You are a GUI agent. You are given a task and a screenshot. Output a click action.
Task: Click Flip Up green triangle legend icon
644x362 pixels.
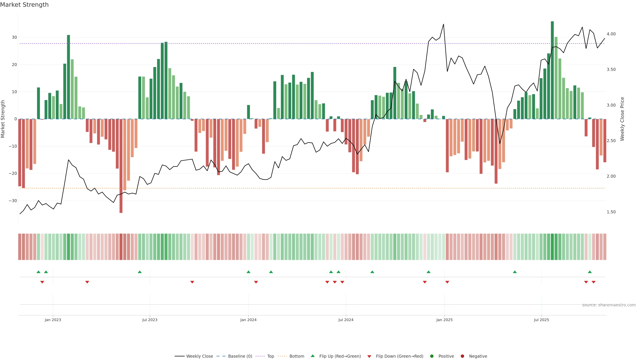click(x=312, y=356)
